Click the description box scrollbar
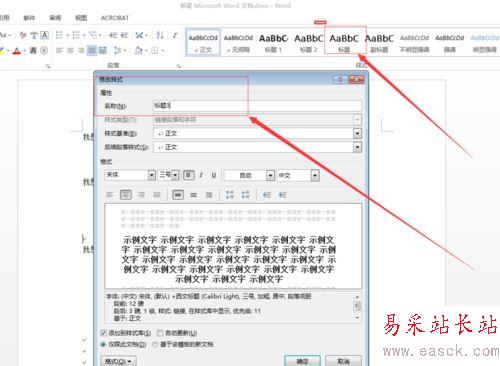Viewport: 500px width, 366px height. [357, 307]
